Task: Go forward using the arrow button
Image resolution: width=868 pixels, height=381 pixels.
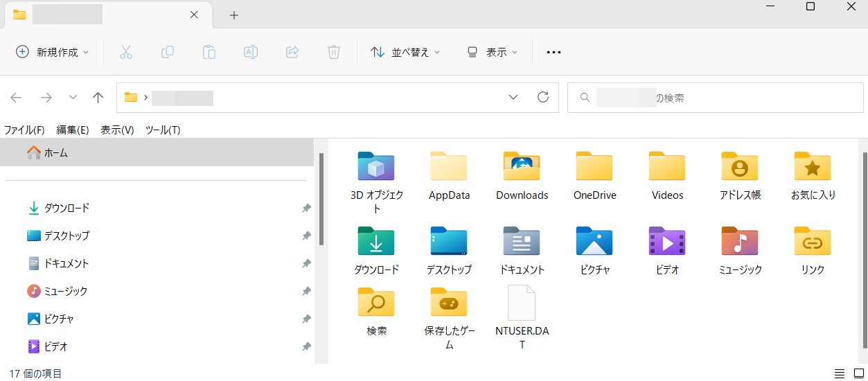Action: tap(46, 98)
